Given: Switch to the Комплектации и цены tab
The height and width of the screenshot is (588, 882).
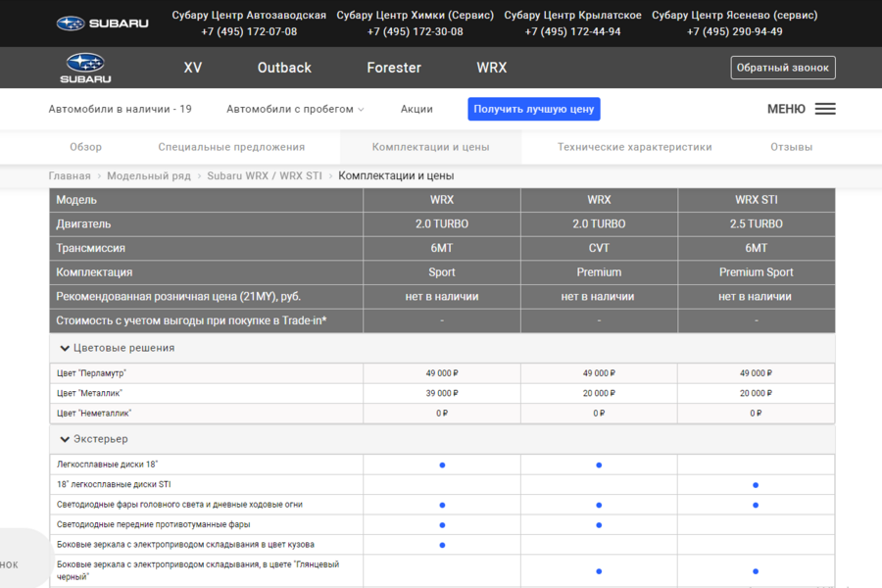Looking at the screenshot, I should [x=430, y=147].
